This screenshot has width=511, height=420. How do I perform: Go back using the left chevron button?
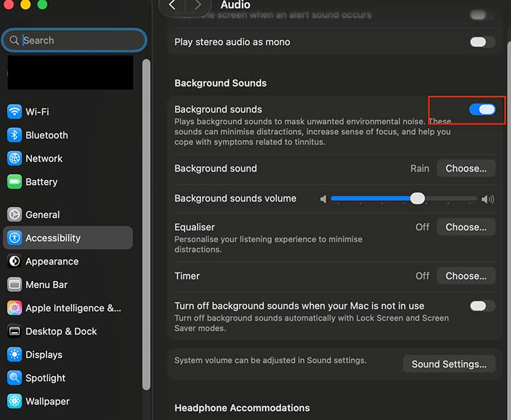172,5
